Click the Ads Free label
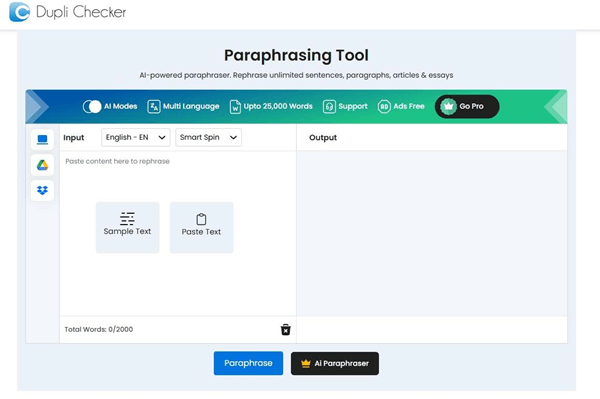This screenshot has width=600, height=399. 409,106
